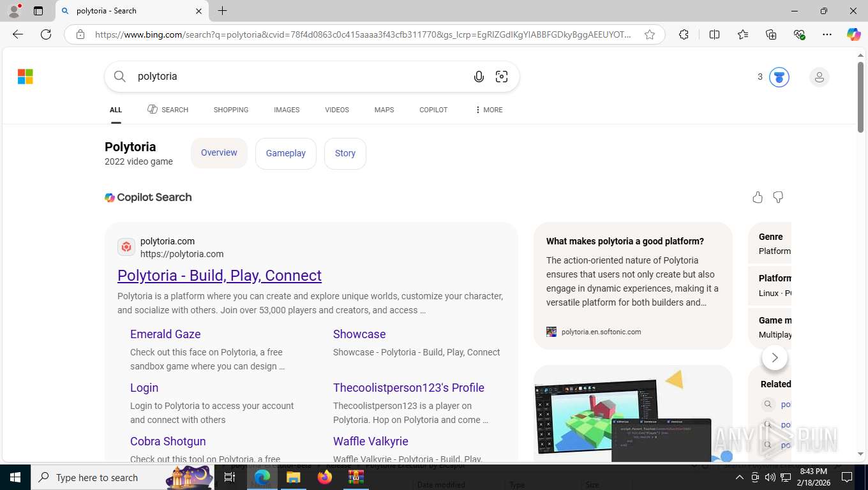868x490 pixels.
Task: Close the polytoria - Search tab
Action: (x=198, y=11)
